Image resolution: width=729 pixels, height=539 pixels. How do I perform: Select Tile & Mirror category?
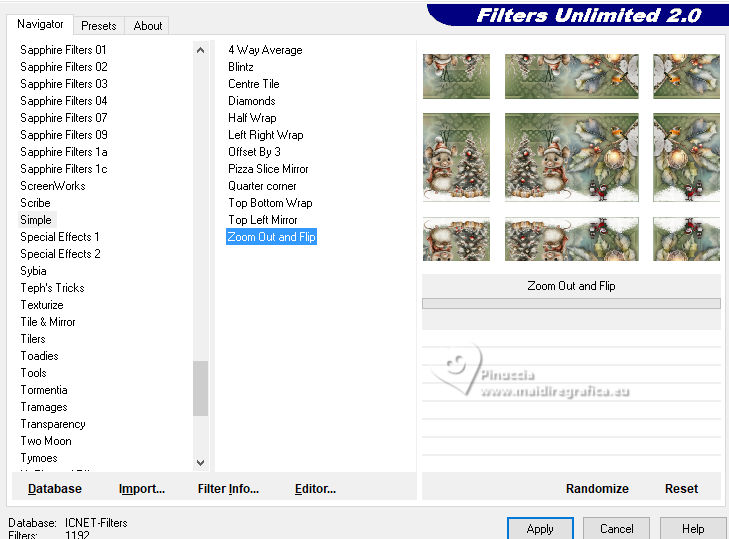47,322
